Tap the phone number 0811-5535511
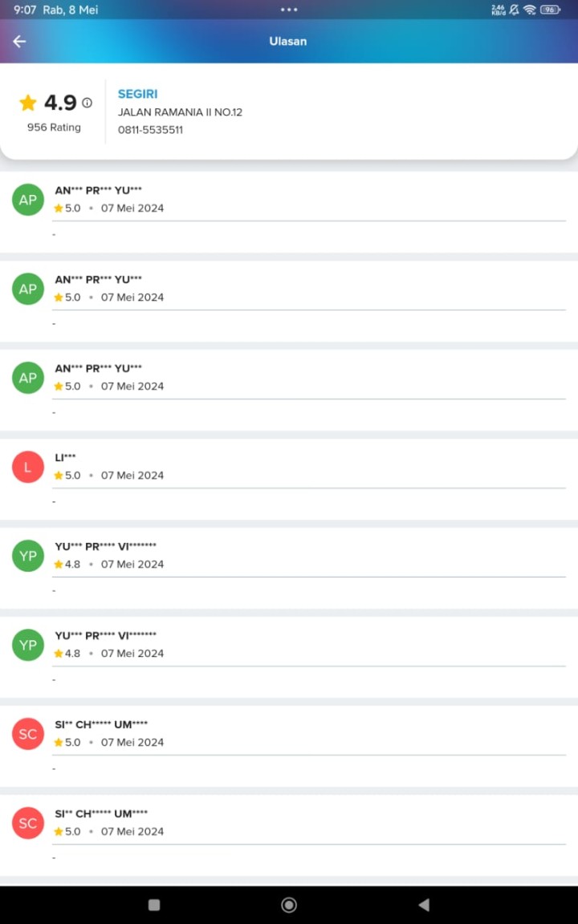 150,130
